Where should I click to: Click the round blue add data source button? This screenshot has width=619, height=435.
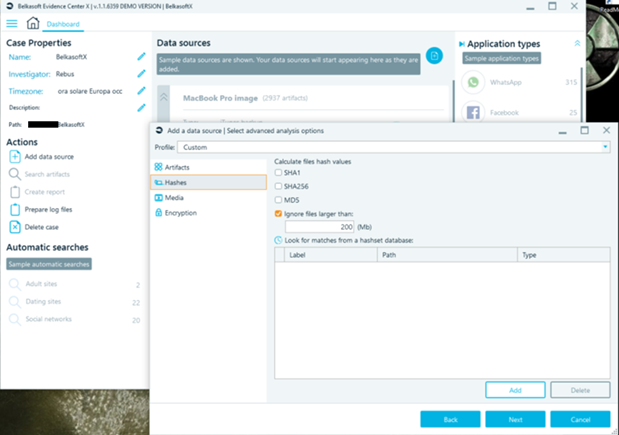(x=434, y=56)
